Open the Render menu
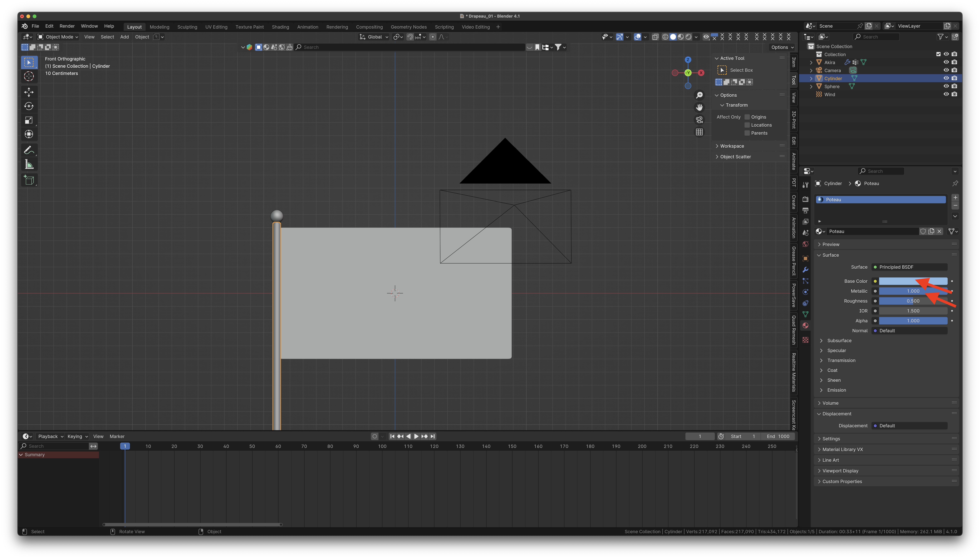Screen dimensions: 980x559 [x=67, y=26]
